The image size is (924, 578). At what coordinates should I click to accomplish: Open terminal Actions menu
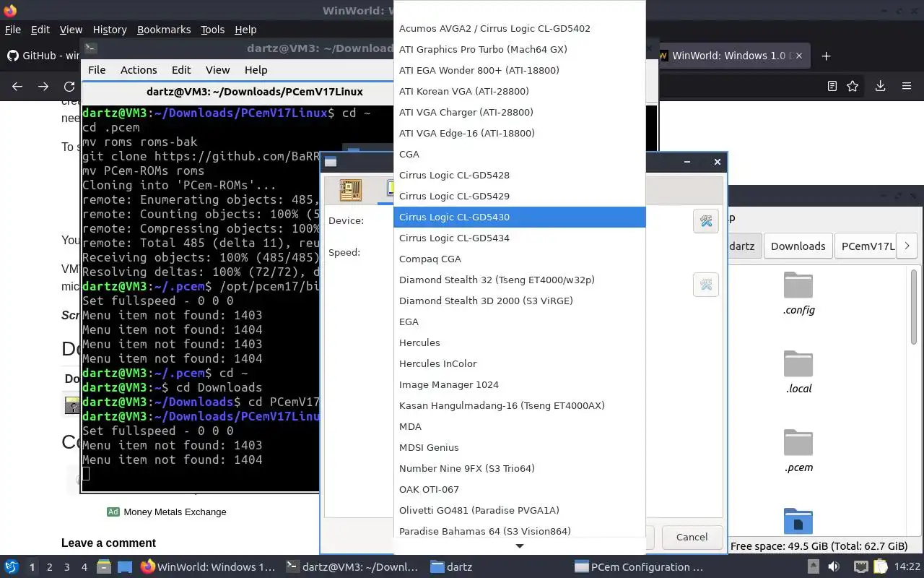pyautogui.click(x=139, y=70)
